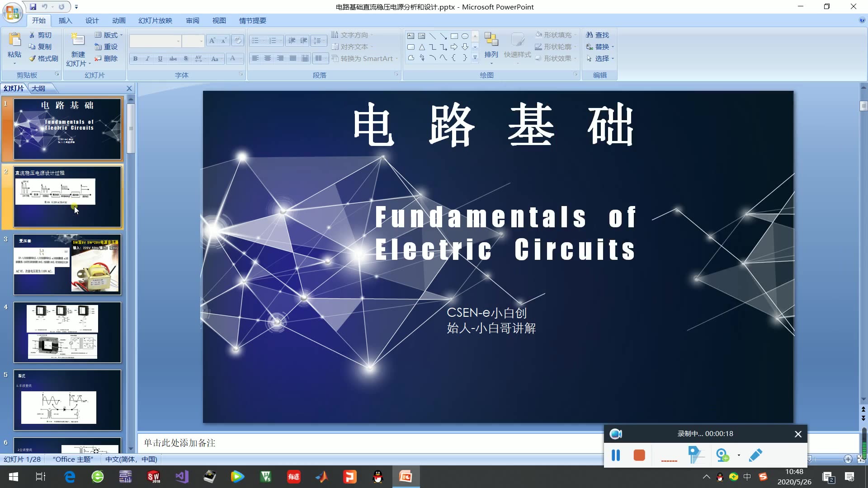Click the Replace icon

[599, 47]
